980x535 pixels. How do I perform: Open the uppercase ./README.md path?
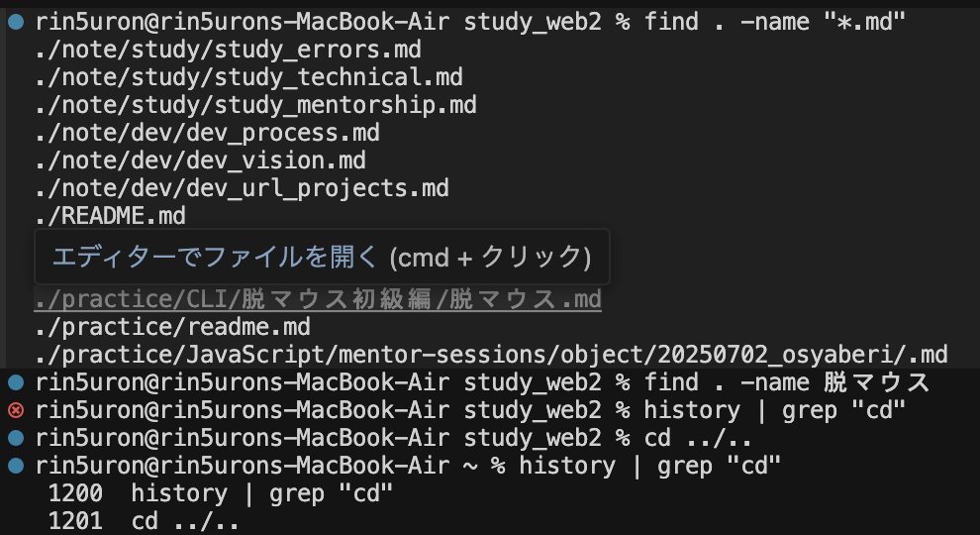(109, 215)
